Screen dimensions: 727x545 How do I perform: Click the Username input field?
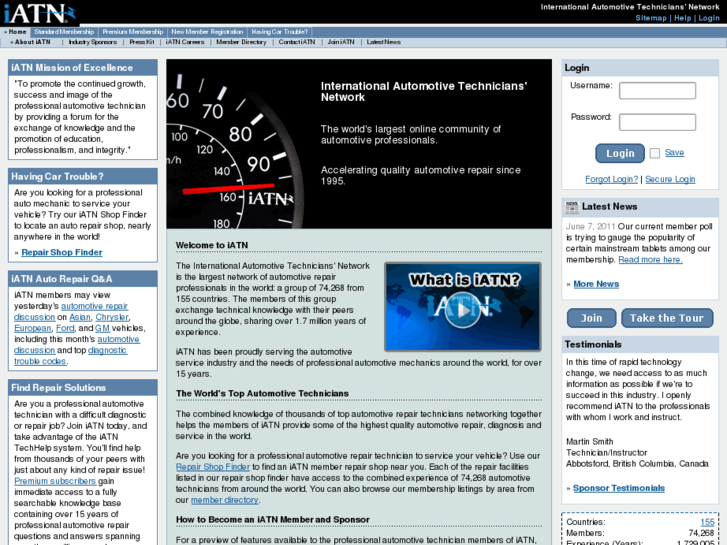[657, 90]
